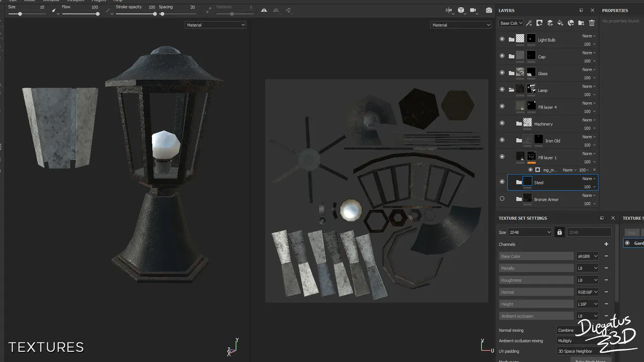Click the Glass layer mask thumbnail

pos(531,73)
